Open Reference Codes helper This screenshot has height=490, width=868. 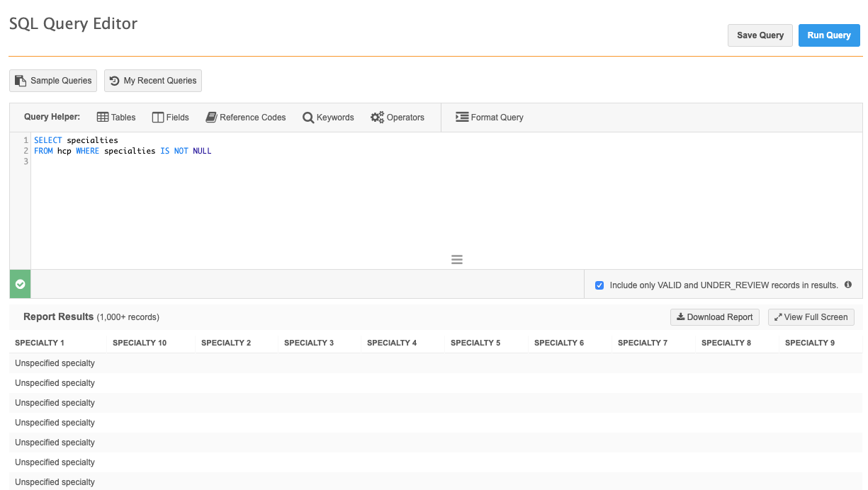[246, 118]
